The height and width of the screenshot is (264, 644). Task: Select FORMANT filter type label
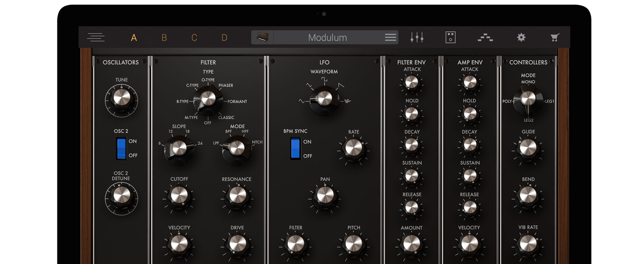pos(237,101)
